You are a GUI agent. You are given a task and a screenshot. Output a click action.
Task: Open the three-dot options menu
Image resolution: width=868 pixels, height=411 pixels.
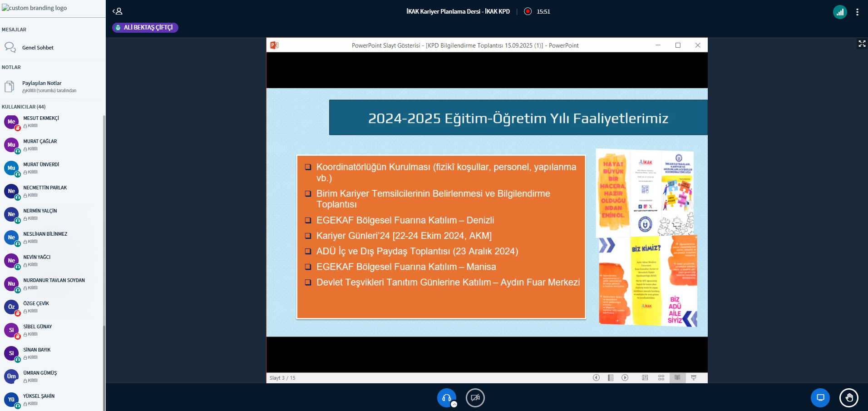coord(857,12)
